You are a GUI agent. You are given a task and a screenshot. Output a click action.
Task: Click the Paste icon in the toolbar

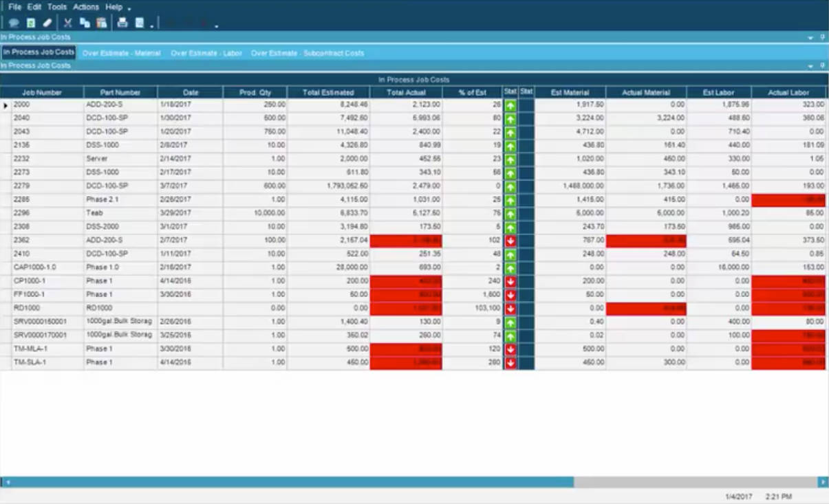101,23
